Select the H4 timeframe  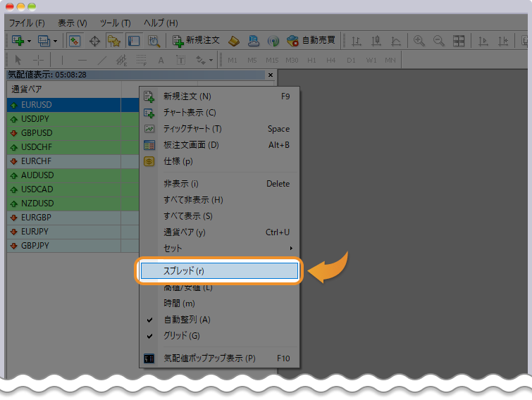[330, 61]
